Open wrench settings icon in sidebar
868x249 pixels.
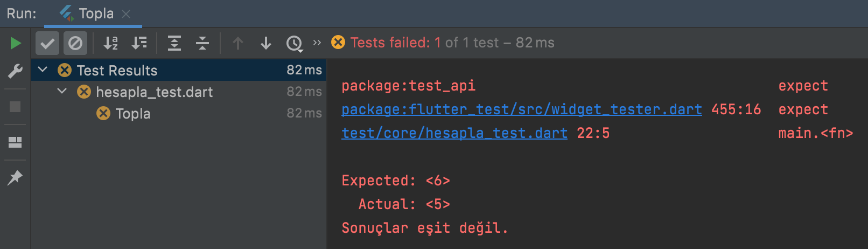click(15, 71)
